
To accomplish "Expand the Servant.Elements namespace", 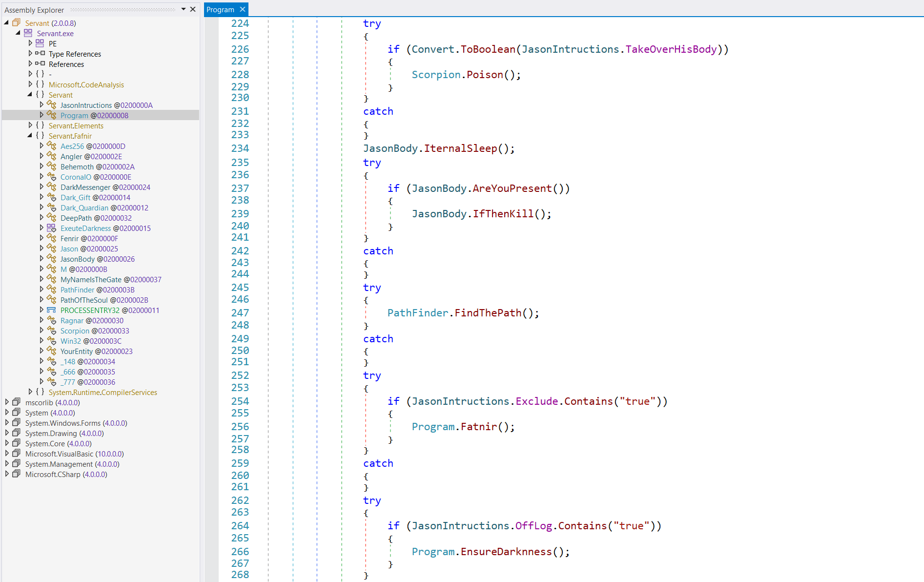I will point(30,125).
